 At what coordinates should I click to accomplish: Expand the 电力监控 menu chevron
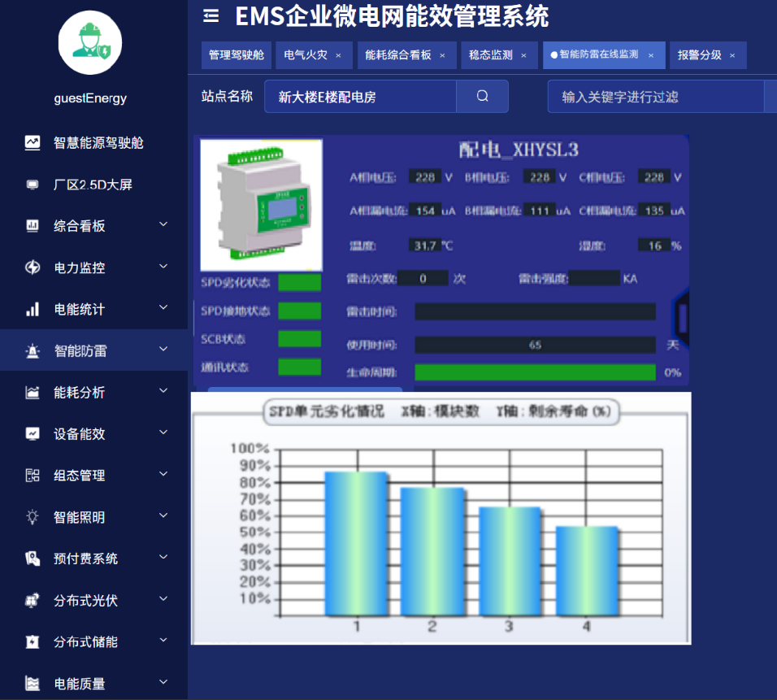click(163, 266)
